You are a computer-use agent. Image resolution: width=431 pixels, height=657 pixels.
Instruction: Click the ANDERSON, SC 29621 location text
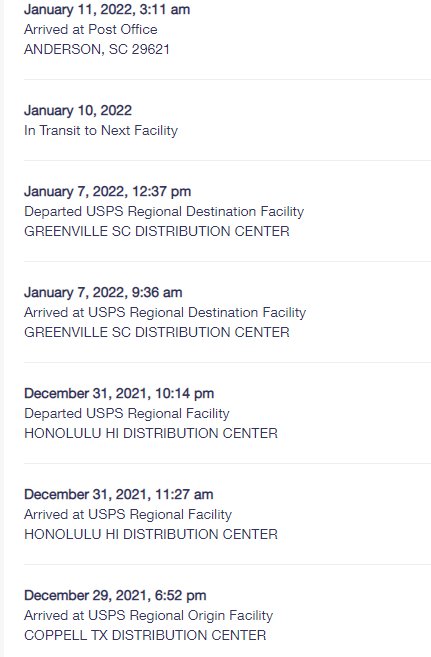pyautogui.click(x=97, y=49)
